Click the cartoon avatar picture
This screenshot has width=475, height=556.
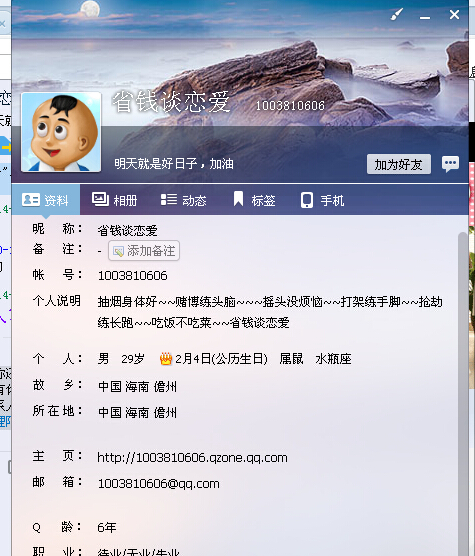[x=61, y=132]
